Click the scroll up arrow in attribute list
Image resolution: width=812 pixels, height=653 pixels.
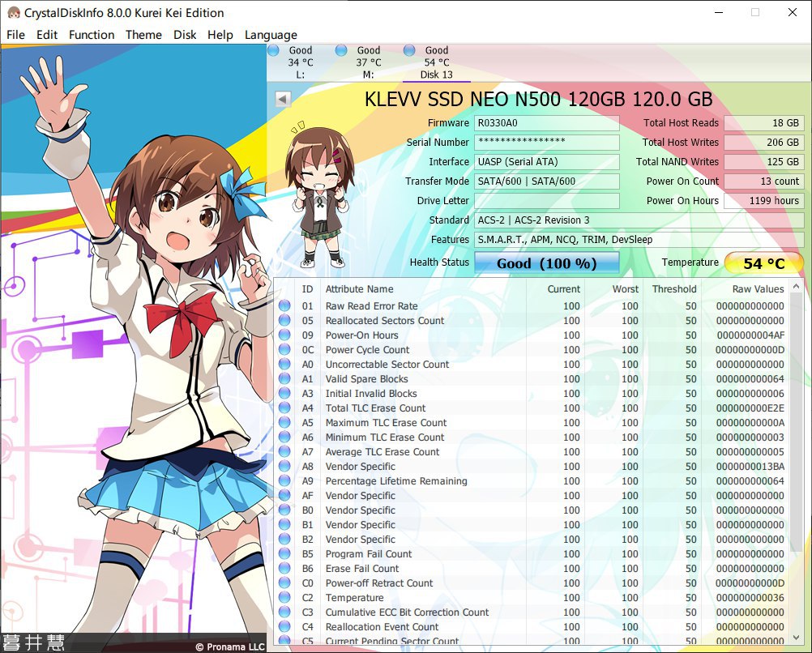pyautogui.click(x=797, y=286)
